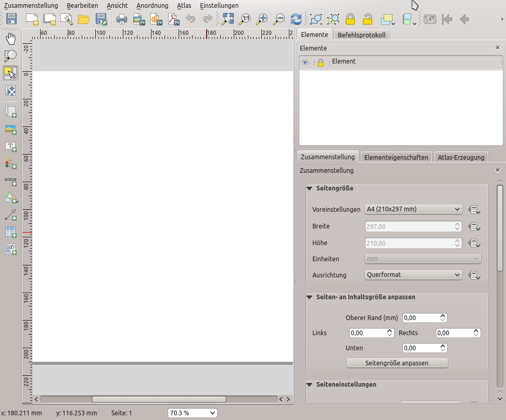Open the Voreinstellungen A4 page size dropdown
This screenshot has width=506, height=420.
pos(413,210)
